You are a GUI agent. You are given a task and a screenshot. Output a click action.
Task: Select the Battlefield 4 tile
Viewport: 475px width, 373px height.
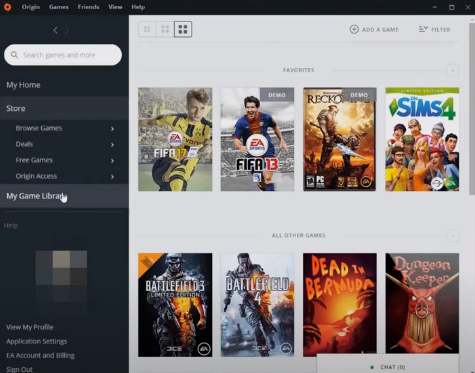pos(257,305)
